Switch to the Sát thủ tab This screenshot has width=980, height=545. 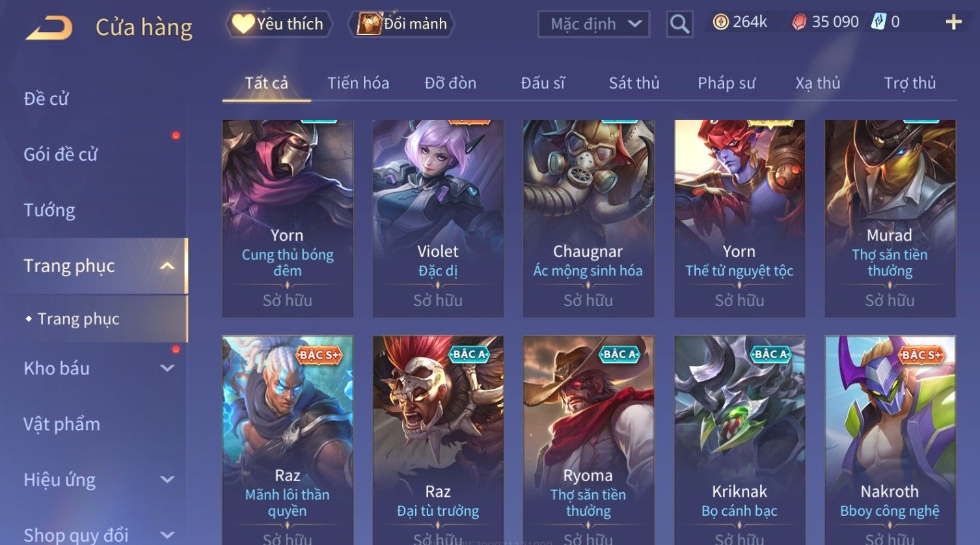click(634, 83)
